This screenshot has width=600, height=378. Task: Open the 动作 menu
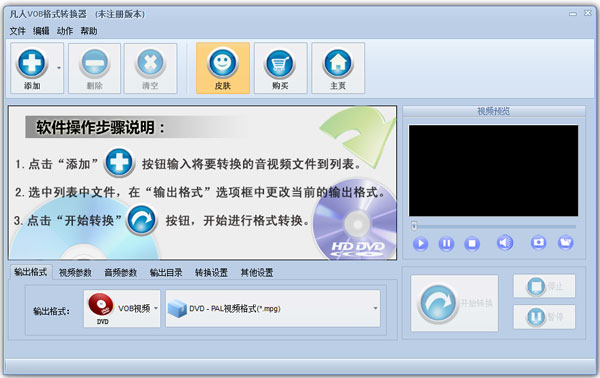click(65, 31)
